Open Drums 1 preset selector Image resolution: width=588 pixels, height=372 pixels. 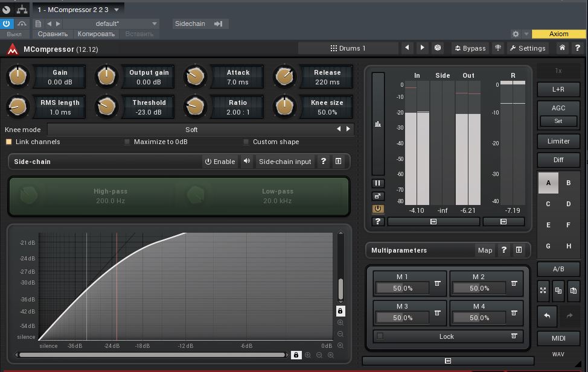point(348,48)
